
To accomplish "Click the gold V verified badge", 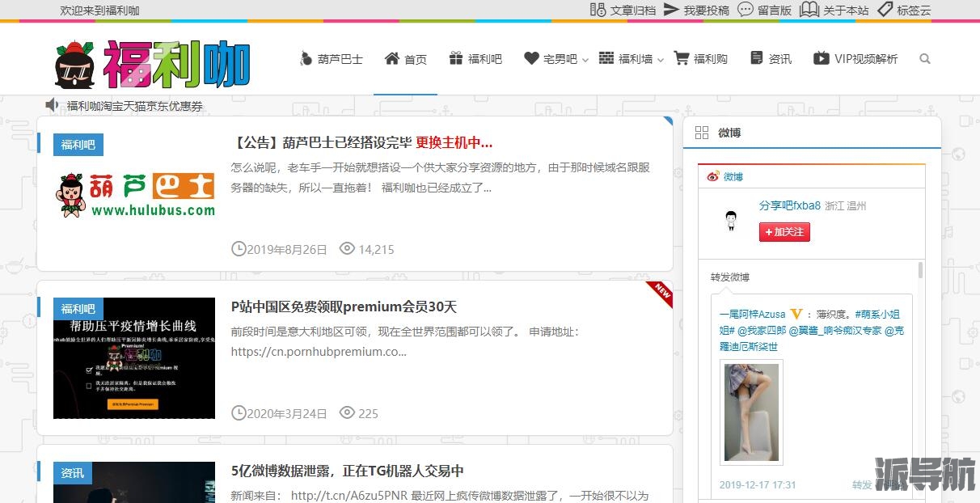I will 796,314.
